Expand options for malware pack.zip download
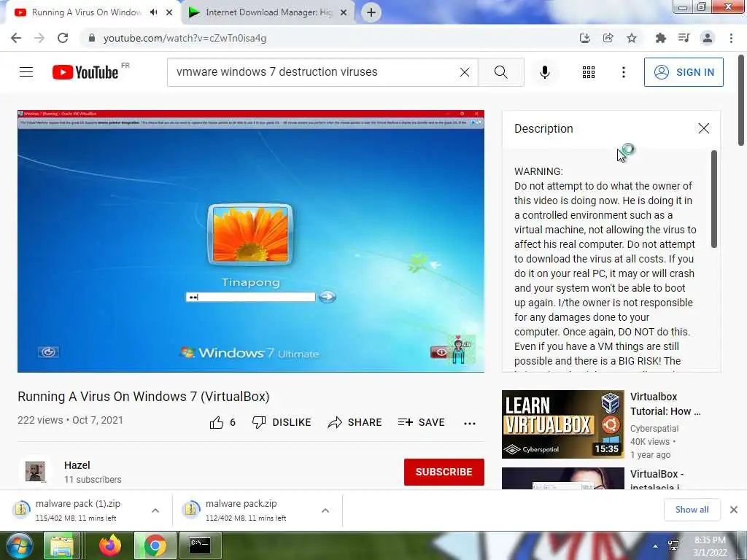Image resolution: width=747 pixels, height=560 pixels. 325,510
